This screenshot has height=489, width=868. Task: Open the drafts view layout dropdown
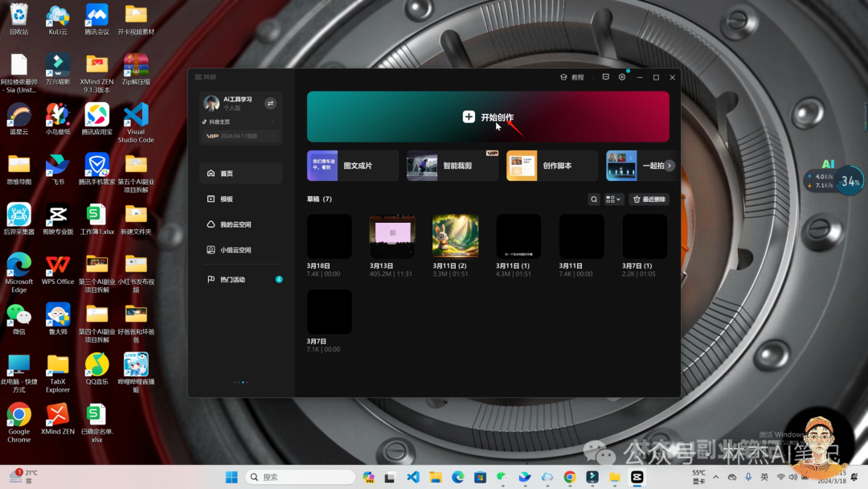tap(613, 199)
